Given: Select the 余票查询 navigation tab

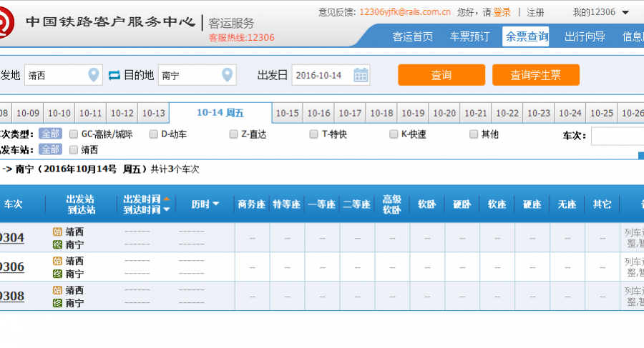Looking at the screenshot, I should (x=526, y=36).
